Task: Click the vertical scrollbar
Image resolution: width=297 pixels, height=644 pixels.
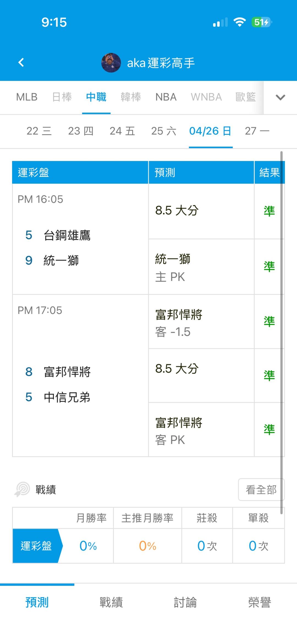Action: pos(281,330)
